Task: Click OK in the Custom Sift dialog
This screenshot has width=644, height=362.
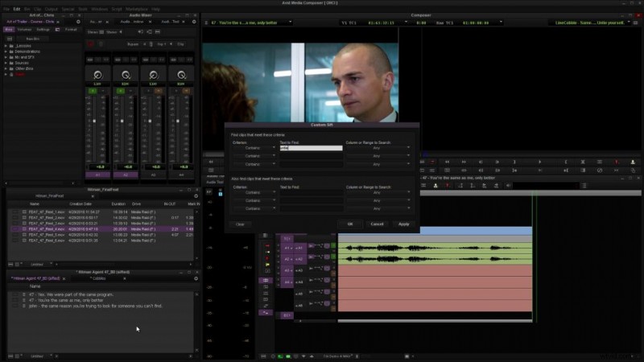Action: pos(350,224)
